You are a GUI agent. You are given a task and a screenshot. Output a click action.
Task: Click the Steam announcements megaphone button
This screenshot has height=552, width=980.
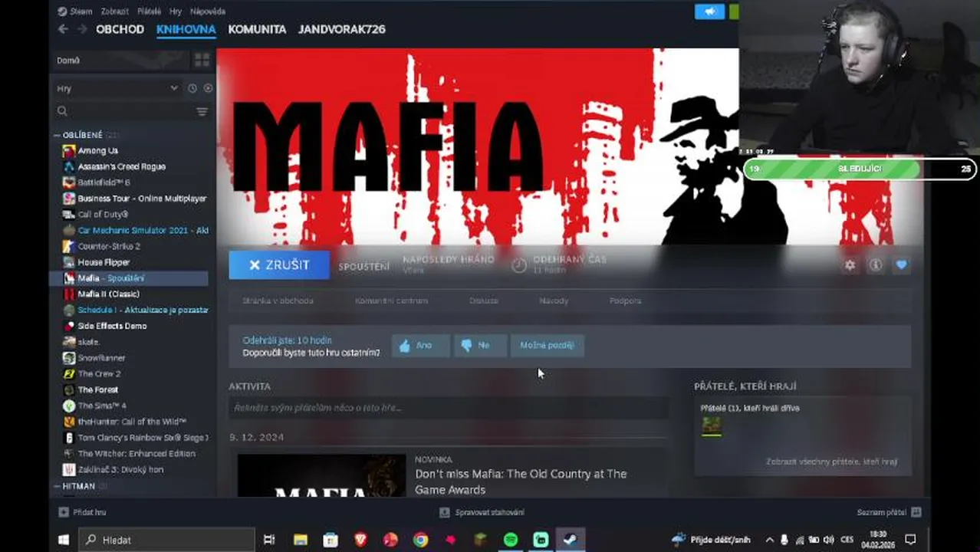(709, 11)
